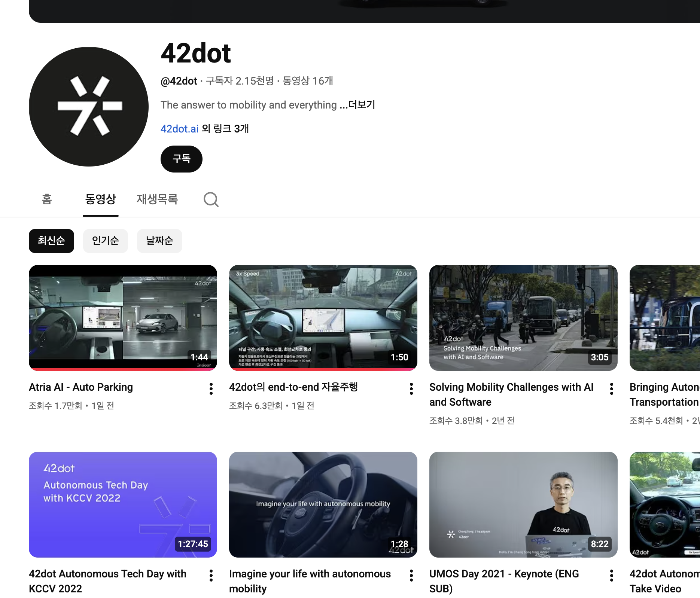This screenshot has width=700, height=598.
Task: Open 42dot Autonomous Tech Day with KCCV title
Action: point(107,581)
